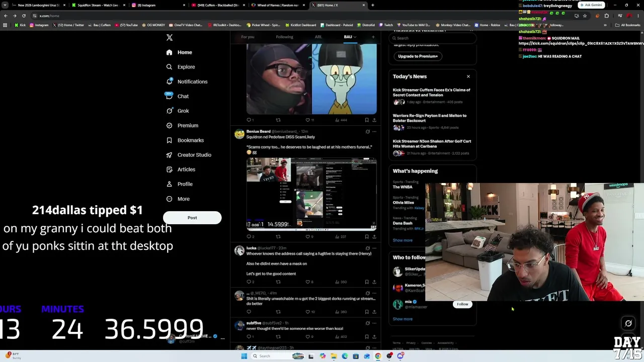This screenshot has width=644, height=362.
Task: Open The WNBA trending topic
Action: (403, 187)
